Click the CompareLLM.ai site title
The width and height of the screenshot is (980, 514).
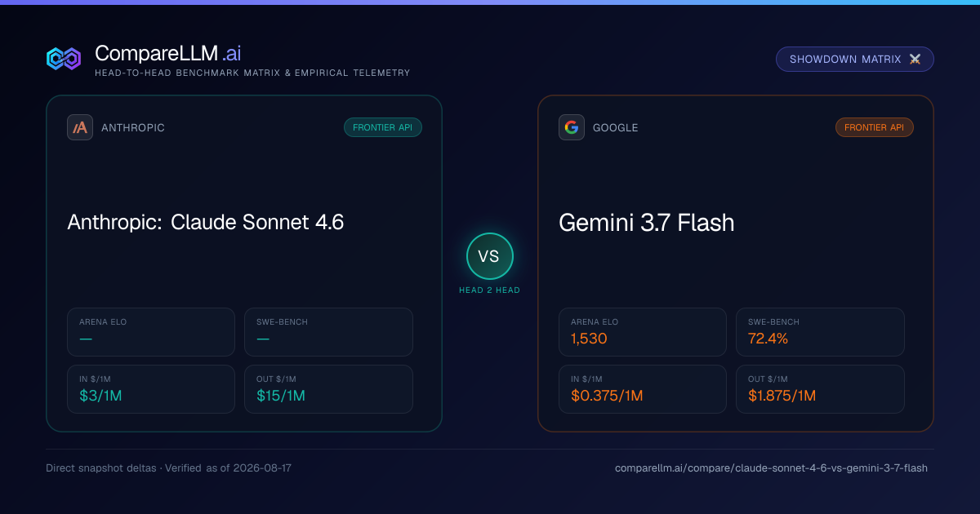[x=167, y=53]
